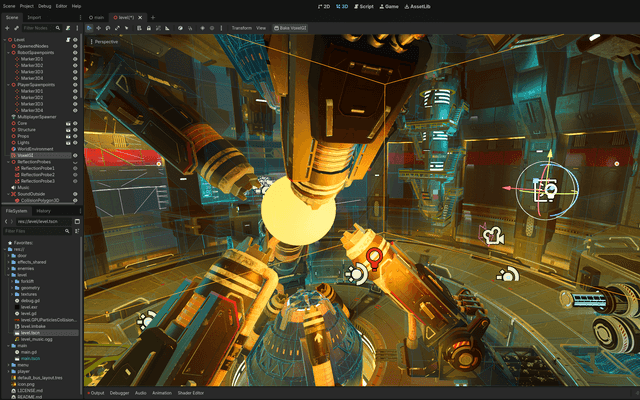Screen dimensions: 640x400
Task: Open the Core node's sub-scene in editor
Action: click(68, 123)
